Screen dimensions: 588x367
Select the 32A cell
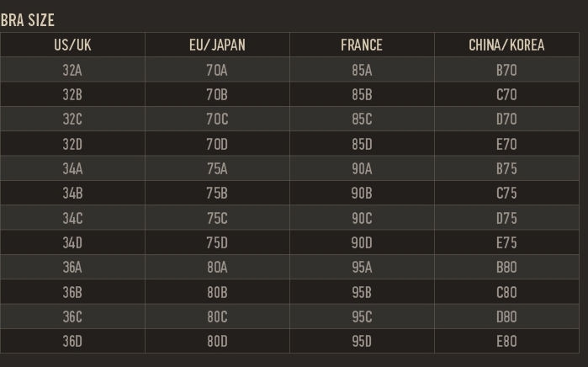(72, 71)
